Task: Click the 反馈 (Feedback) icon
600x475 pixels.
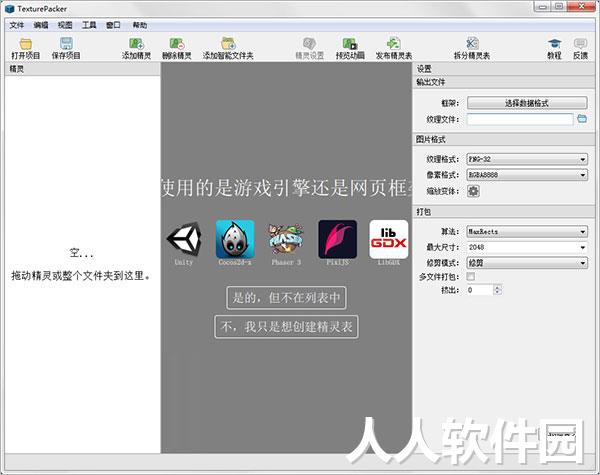Action: [x=580, y=44]
